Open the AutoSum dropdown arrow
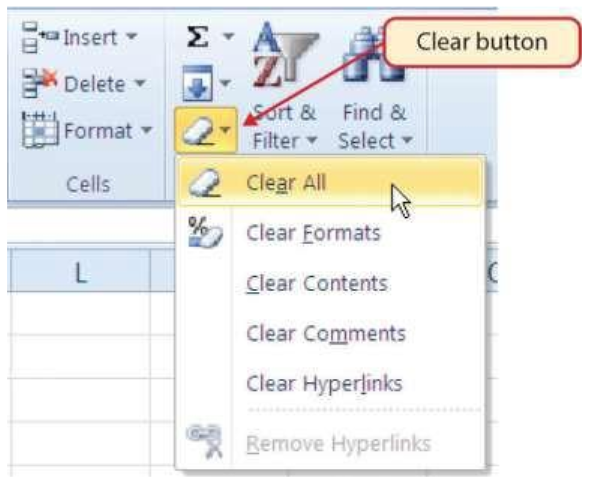The height and width of the screenshot is (477, 603). coord(228,37)
